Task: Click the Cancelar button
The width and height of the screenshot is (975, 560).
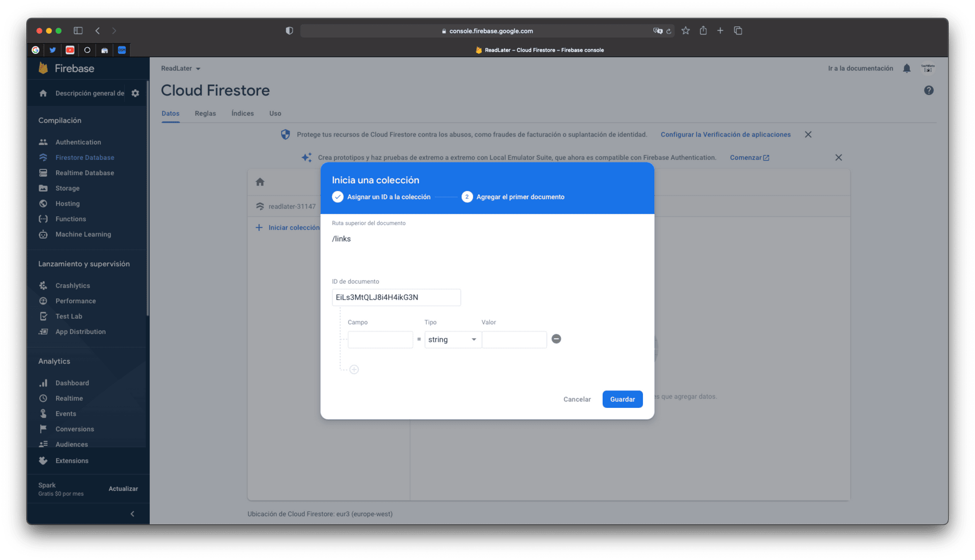Action: 577,399
